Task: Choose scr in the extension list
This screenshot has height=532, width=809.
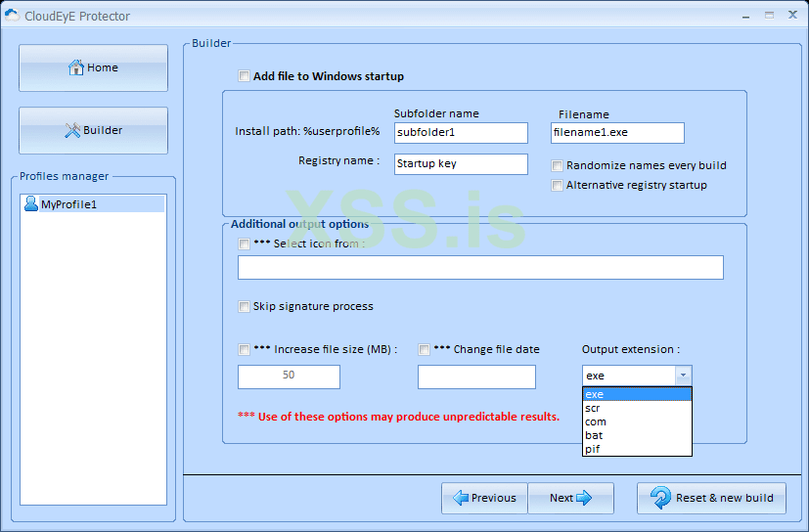Action: coord(637,408)
